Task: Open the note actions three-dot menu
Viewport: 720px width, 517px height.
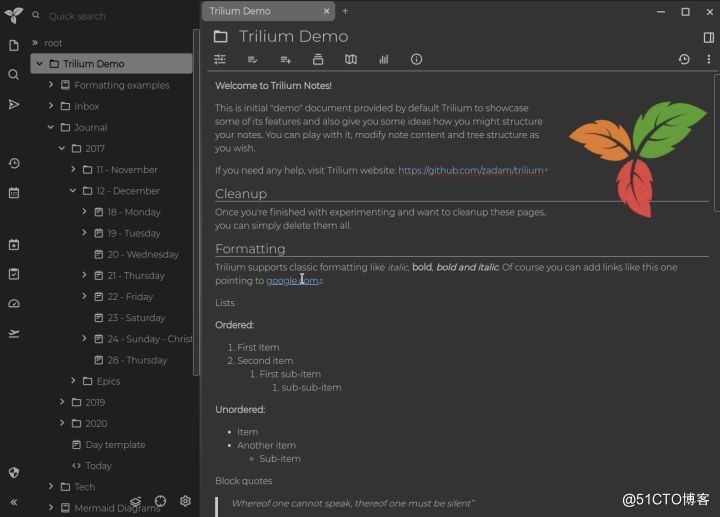Action: [x=709, y=59]
